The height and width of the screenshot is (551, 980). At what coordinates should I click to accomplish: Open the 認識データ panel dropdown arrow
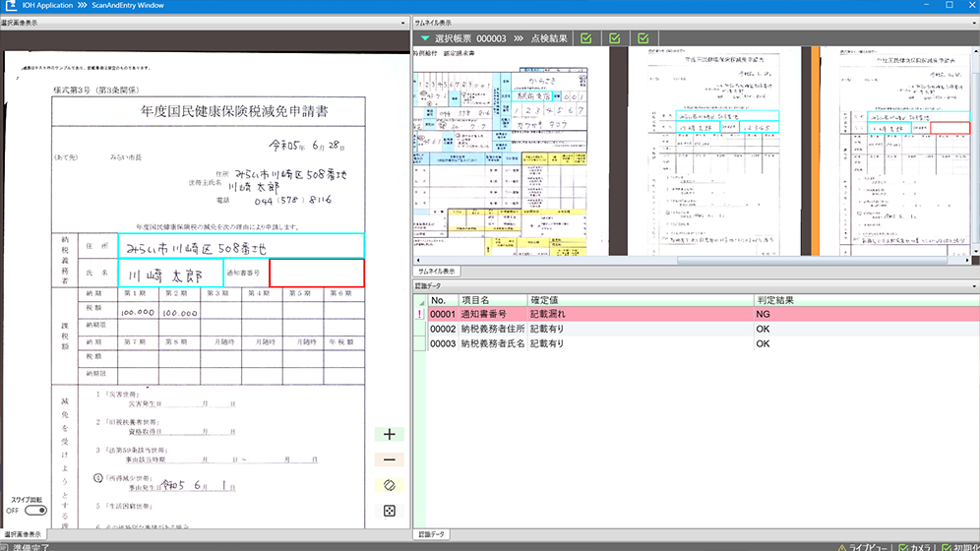[x=972, y=285]
